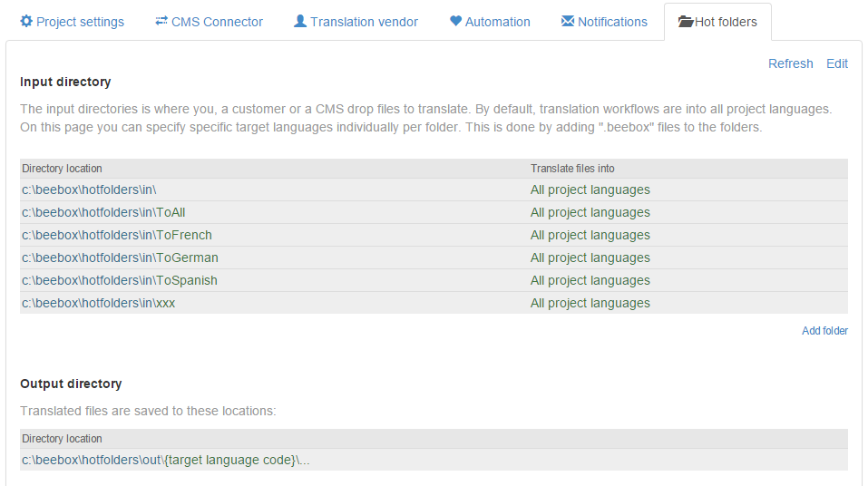This screenshot has width=868, height=486.
Task: Refresh the hot folders list
Action: point(790,63)
